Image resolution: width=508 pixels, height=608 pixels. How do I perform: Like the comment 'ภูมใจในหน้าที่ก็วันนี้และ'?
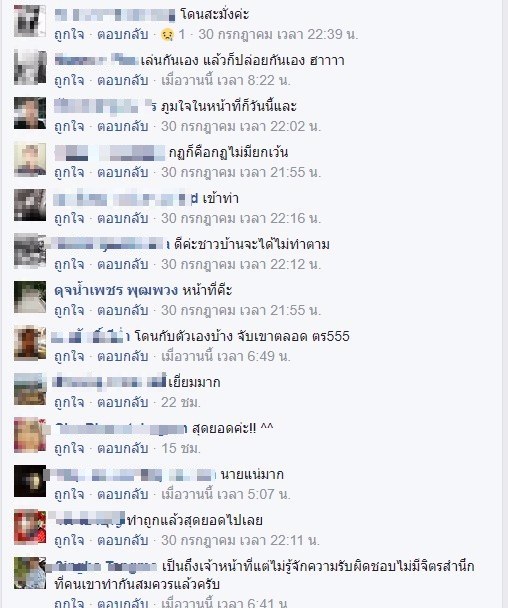(x=69, y=126)
